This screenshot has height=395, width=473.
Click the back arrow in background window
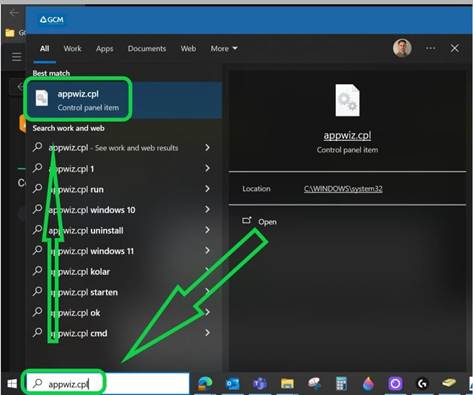14,12
